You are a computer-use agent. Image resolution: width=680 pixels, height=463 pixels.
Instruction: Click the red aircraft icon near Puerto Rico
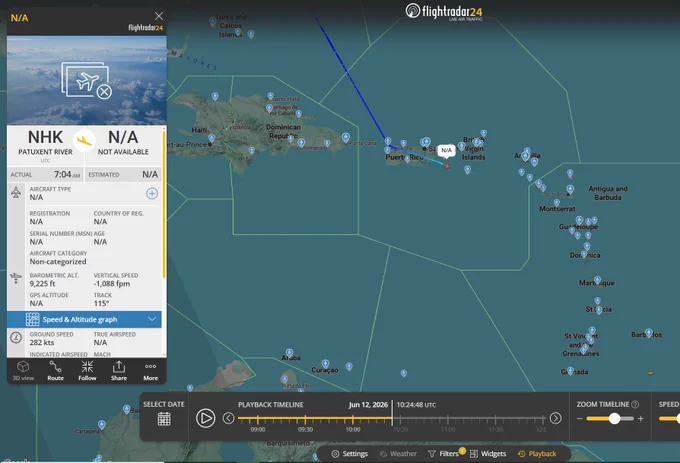pyautogui.click(x=447, y=166)
